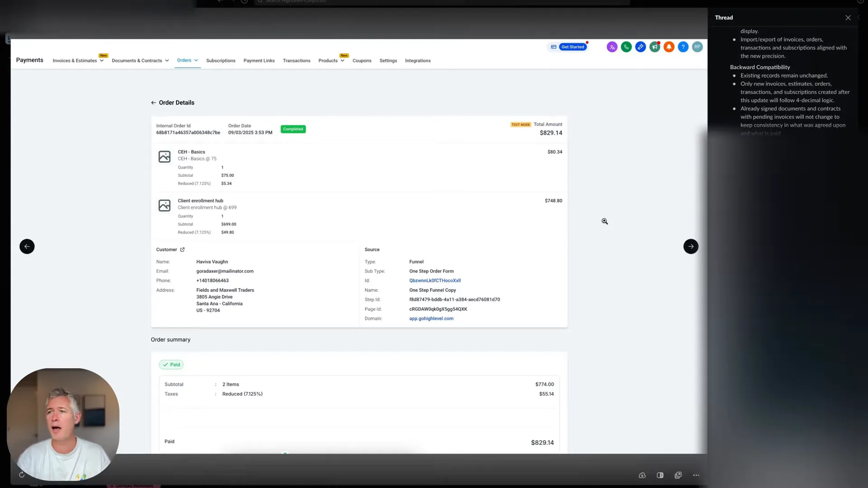Open the cloud download icon
Screen dimensions: 868x488
(x=642, y=475)
